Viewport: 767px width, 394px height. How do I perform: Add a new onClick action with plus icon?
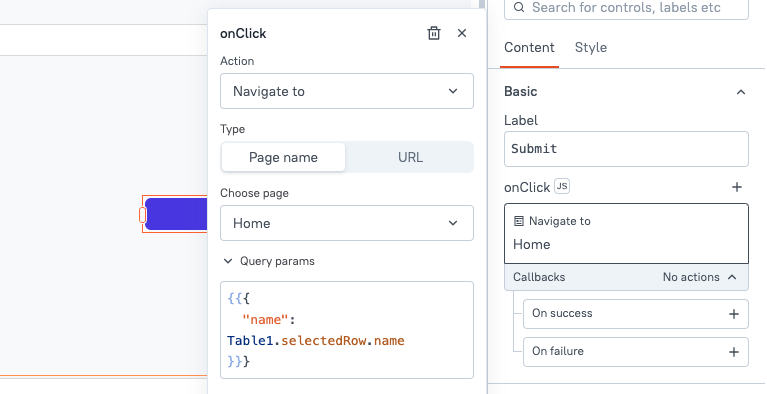coord(737,187)
